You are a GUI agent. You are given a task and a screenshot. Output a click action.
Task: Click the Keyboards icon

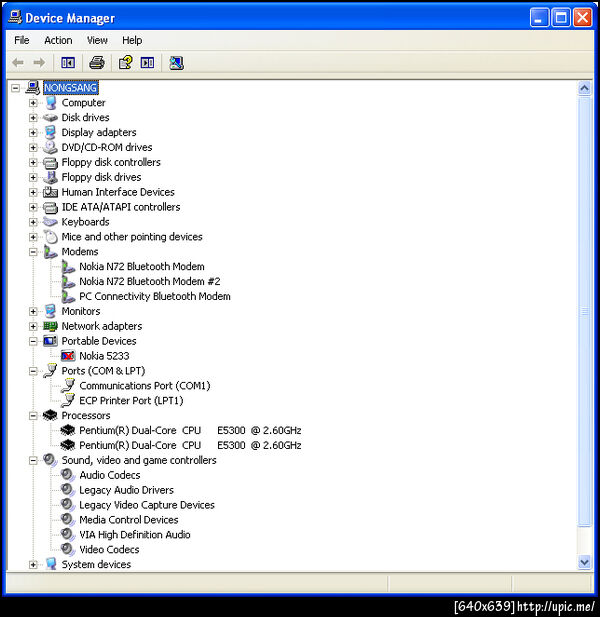coord(50,222)
